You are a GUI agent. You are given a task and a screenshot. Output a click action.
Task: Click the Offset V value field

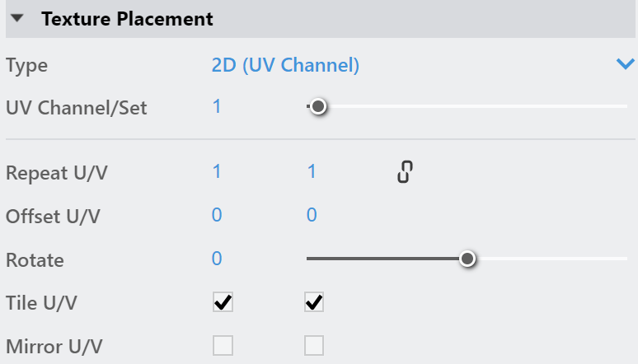pyautogui.click(x=312, y=215)
